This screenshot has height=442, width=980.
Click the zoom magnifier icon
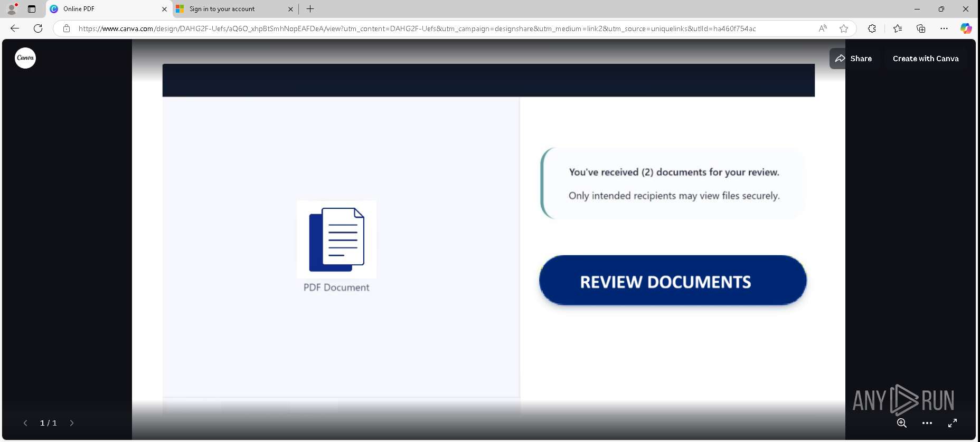point(902,423)
